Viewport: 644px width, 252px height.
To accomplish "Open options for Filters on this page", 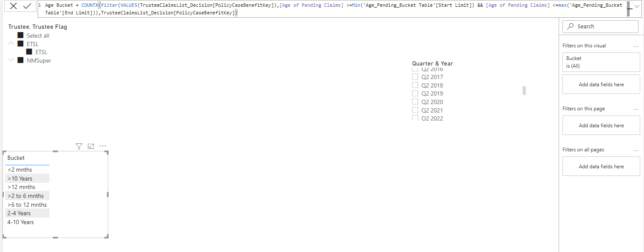I will tap(636, 109).
